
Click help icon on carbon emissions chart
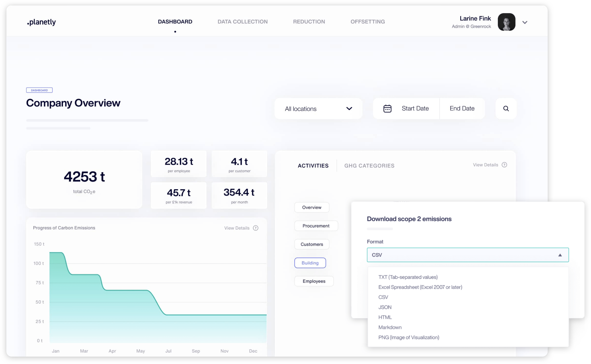(x=255, y=228)
